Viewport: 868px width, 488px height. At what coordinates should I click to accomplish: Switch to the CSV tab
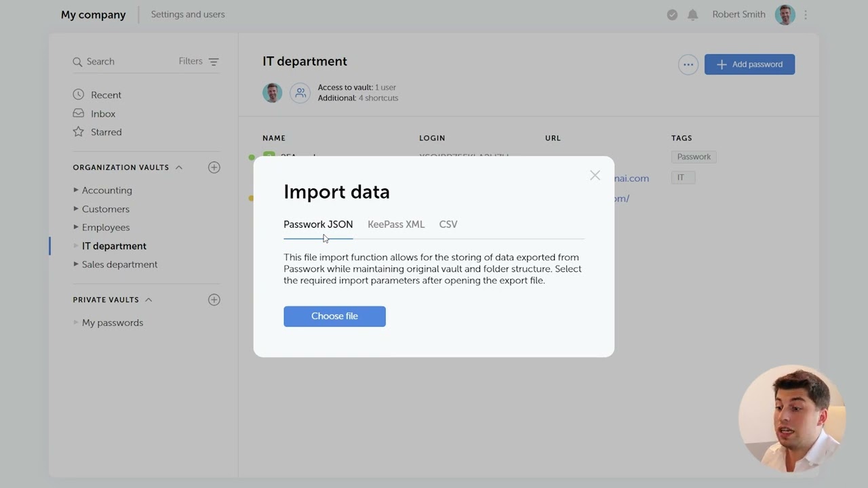point(448,224)
